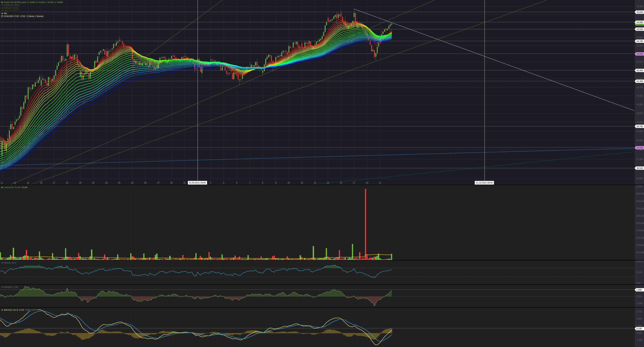This screenshot has height=347, width=644.
Task: Click the RSI(14) legend line icon
Action: pyautogui.click(x=2, y=263)
